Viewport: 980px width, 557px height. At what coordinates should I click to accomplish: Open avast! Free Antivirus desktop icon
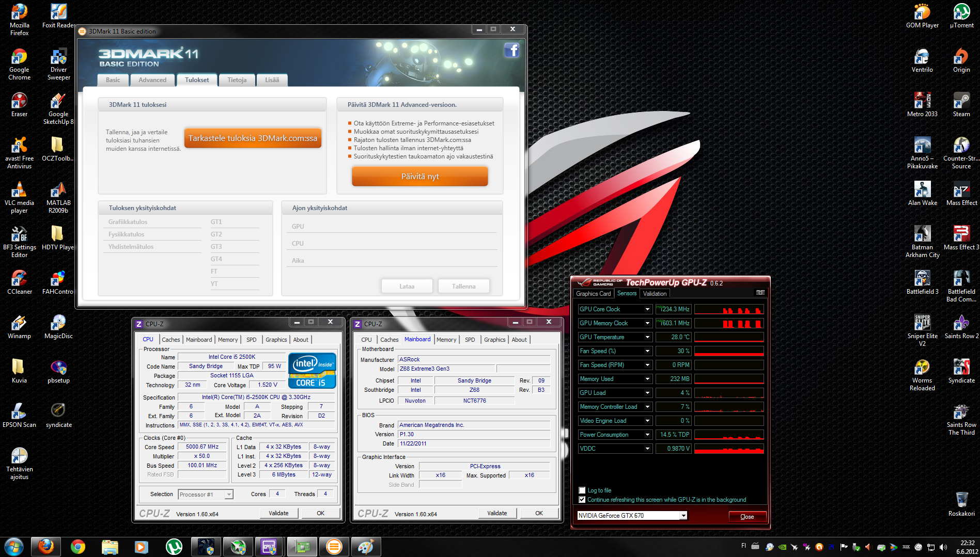click(x=20, y=153)
